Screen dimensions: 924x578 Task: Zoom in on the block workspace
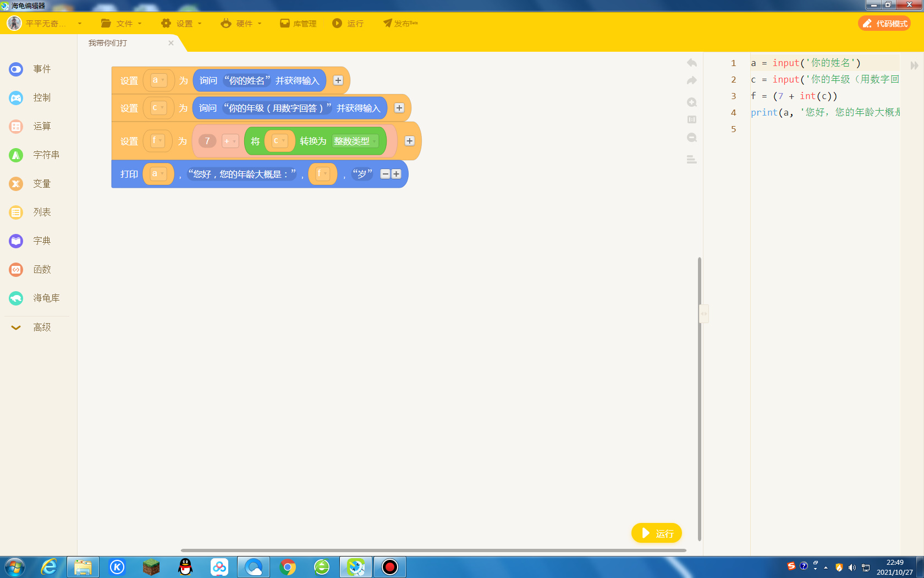click(x=692, y=102)
